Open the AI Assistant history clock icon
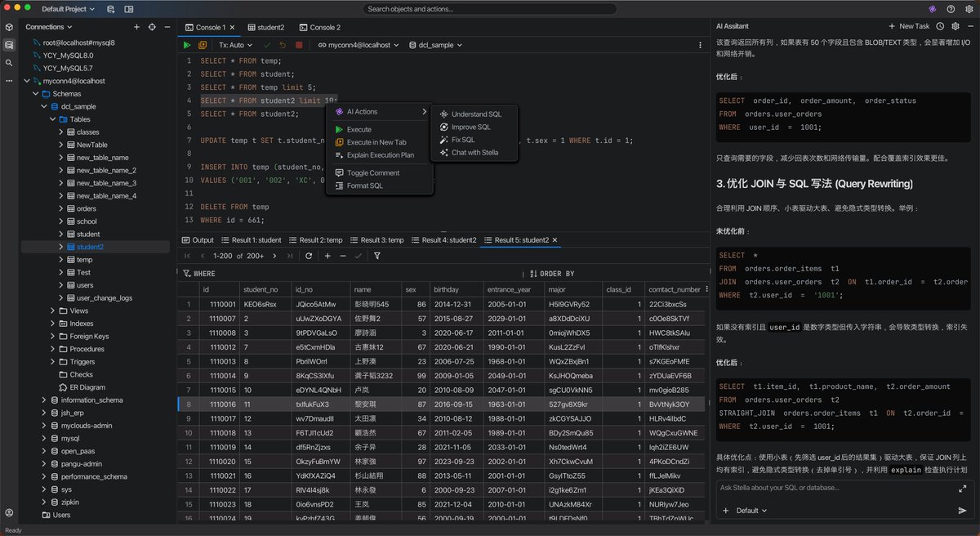 click(942, 26)
